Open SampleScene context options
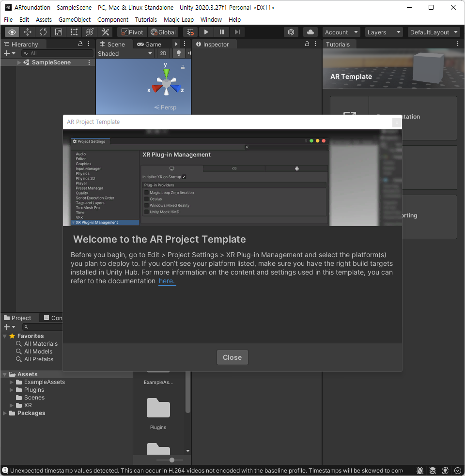The width and height of the screenshot is (465, 476). 89,62
